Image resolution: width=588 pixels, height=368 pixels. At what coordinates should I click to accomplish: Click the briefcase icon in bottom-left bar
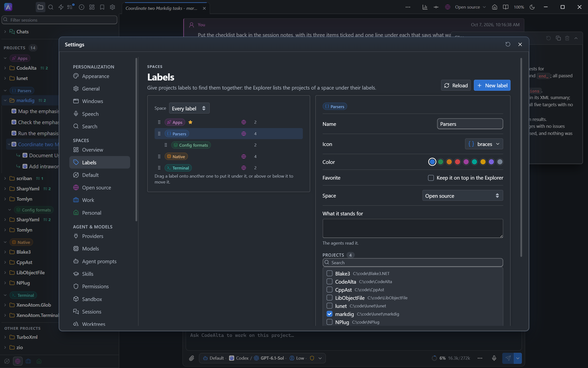(28, 361)
